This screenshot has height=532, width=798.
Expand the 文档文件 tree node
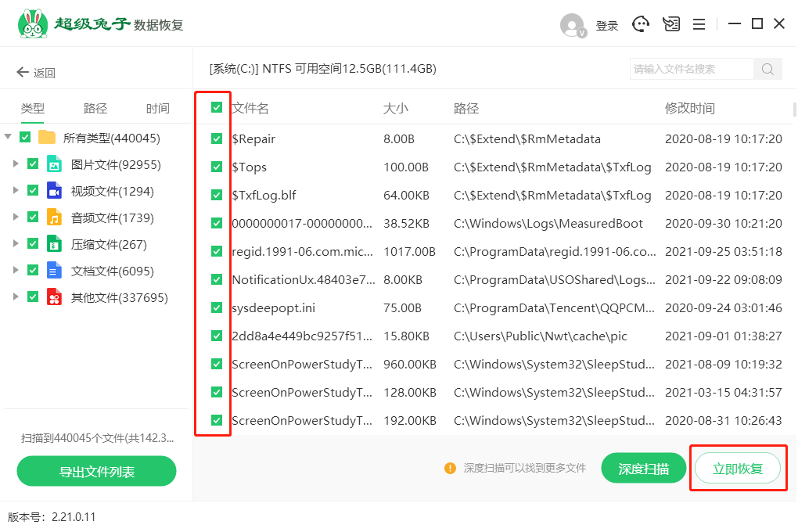coord(16,271)
